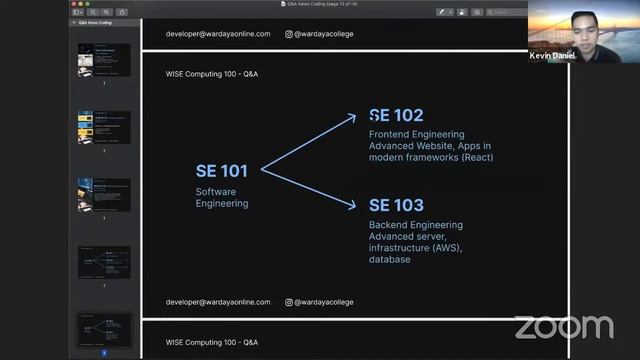Show the Markup toolbar using the circular icon
This screenshot has height=360, width=640.
tap(477, 12)
